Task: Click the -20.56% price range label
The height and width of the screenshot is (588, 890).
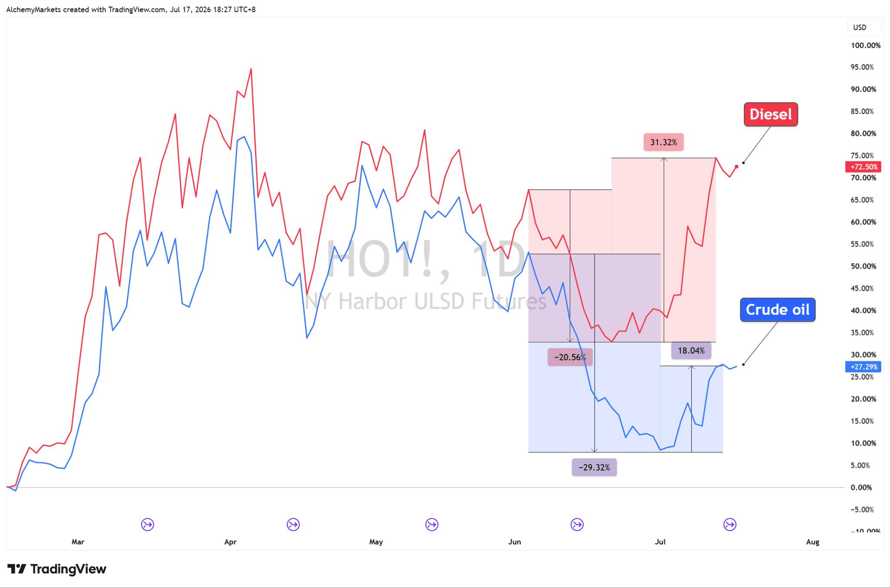Action: point(570,357)
